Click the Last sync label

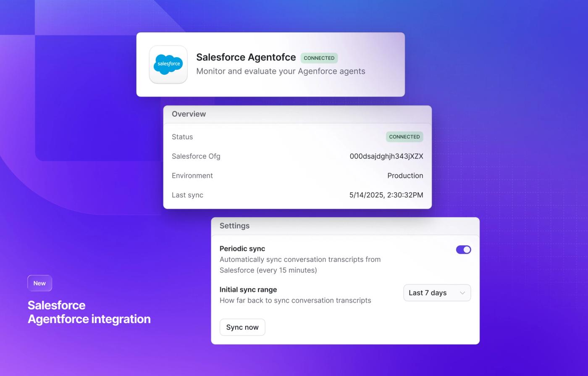point(187,195)
